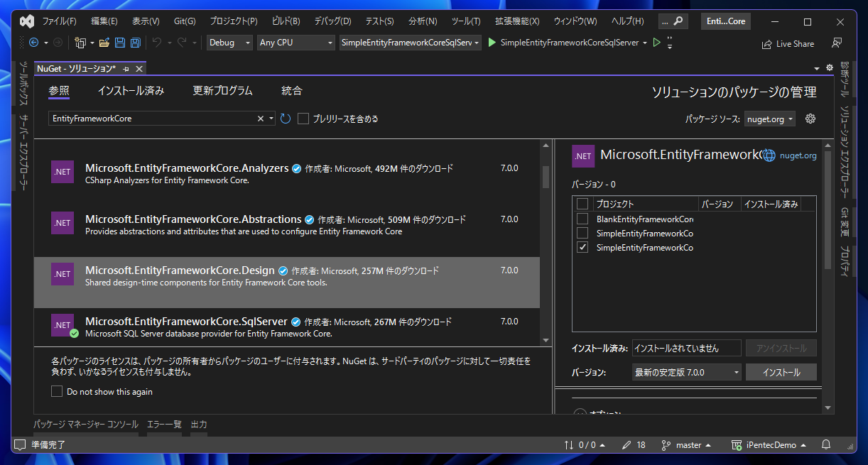Screen dimensions: 868x465
Task: Enable the プレリリースを含める checkbox
Action: click(x=303, y=119)
